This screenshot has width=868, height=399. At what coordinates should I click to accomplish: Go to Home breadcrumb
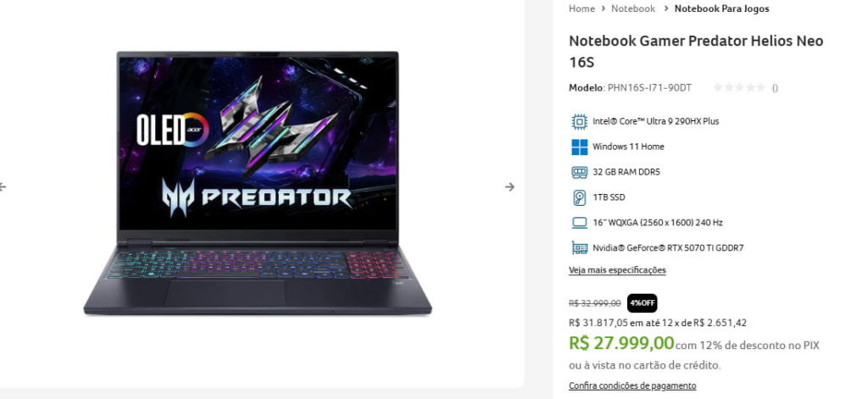581,8
